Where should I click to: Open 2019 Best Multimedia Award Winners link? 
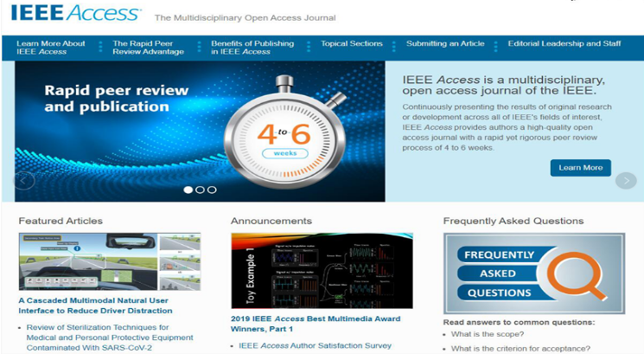[x=314, y=322]
